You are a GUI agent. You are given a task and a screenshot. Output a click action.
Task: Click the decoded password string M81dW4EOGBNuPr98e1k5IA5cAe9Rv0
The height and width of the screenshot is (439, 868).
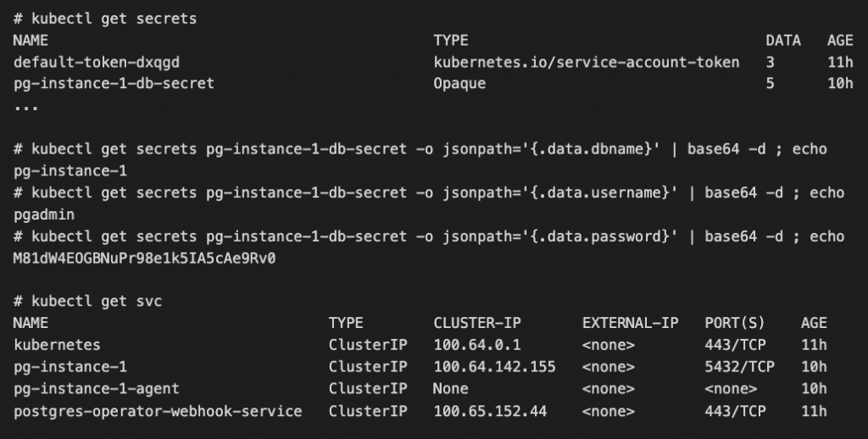tap(145, 258)
